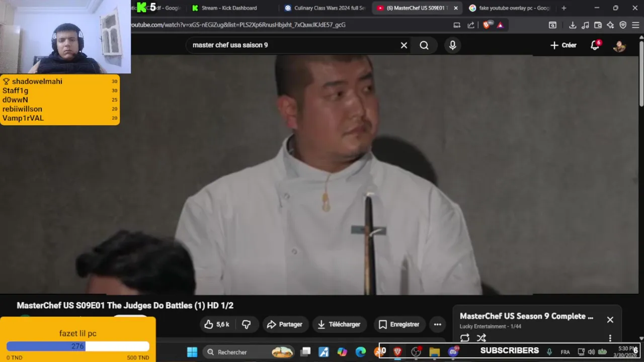This screenshot has height=362, width=644.
Task: Click the video title MasterChef US S09E01
Action: [125, 306]
